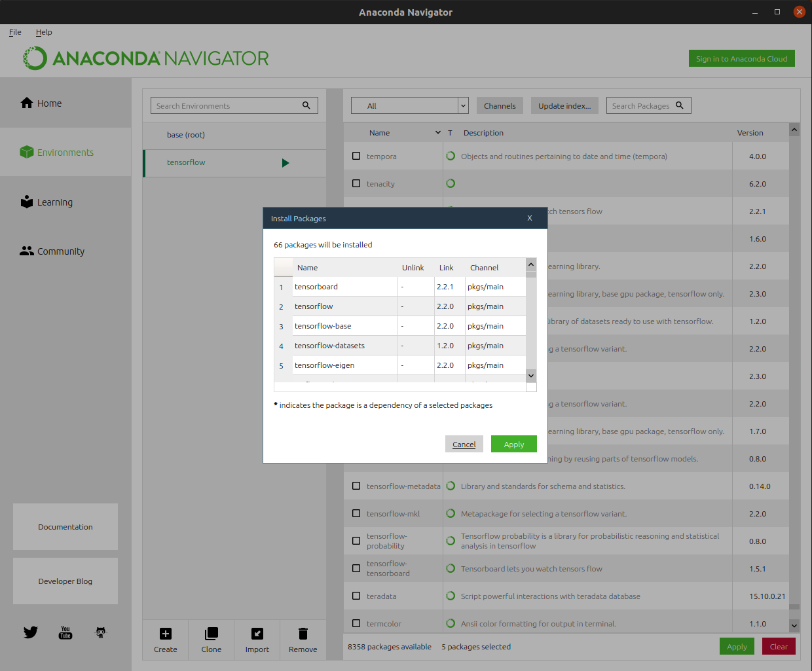Open the All package filter dropdown
This screenshot has height=671, width=812.
click(x=410, y=105)
